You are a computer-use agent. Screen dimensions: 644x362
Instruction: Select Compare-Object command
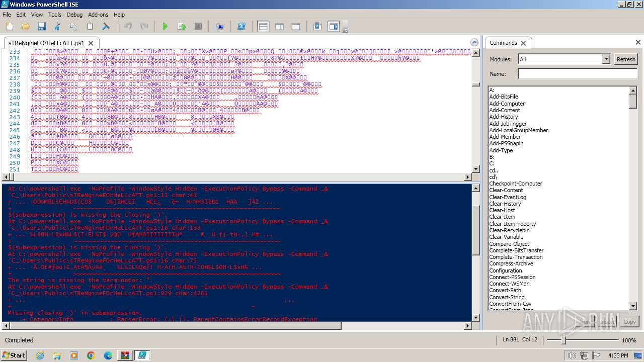[509, 244]
